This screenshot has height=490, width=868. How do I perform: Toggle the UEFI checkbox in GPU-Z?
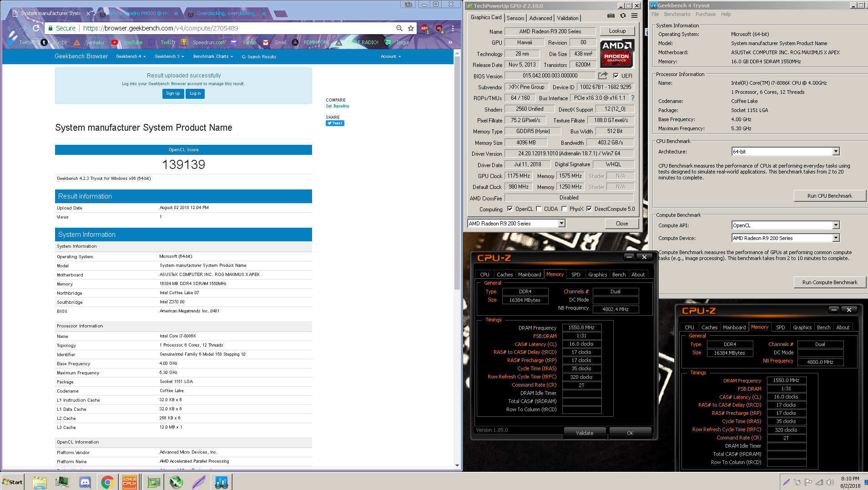point(616,76)
